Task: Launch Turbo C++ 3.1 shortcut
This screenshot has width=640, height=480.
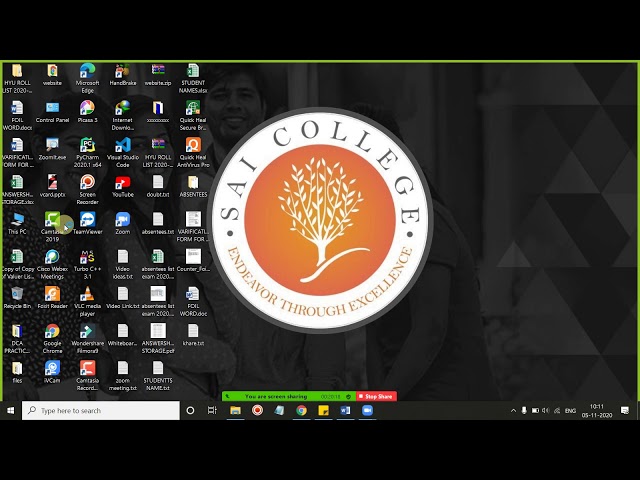Action: click(87, 264)
